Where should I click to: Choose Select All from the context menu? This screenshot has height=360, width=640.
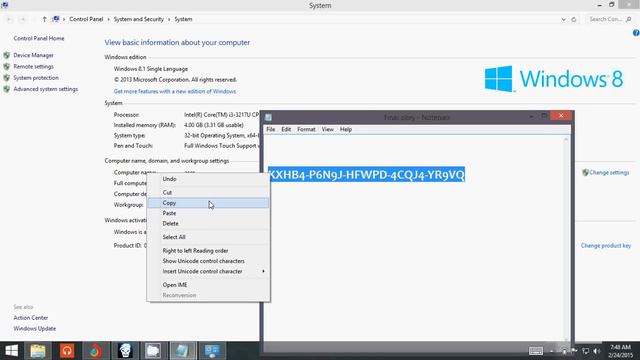point(209,237)
